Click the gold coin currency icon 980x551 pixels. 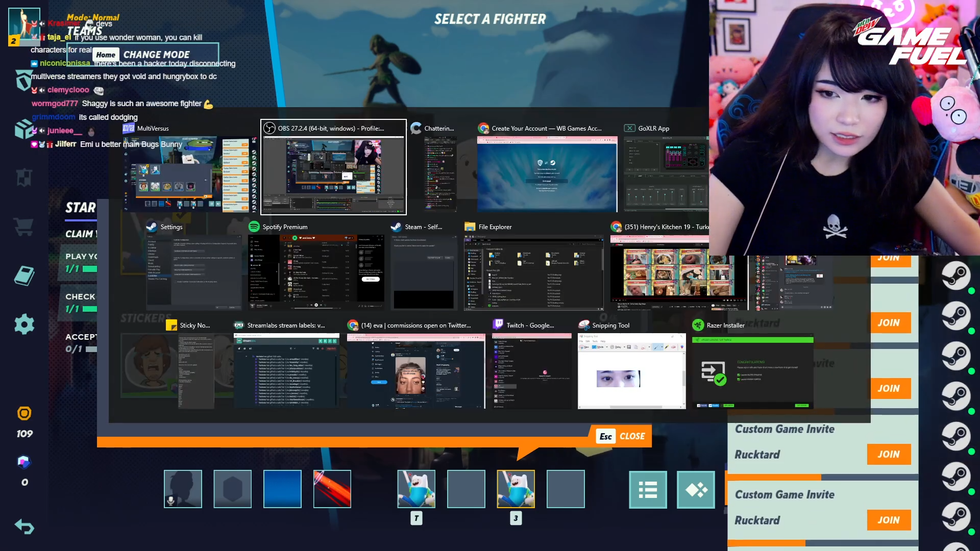(x=24, y=413)
